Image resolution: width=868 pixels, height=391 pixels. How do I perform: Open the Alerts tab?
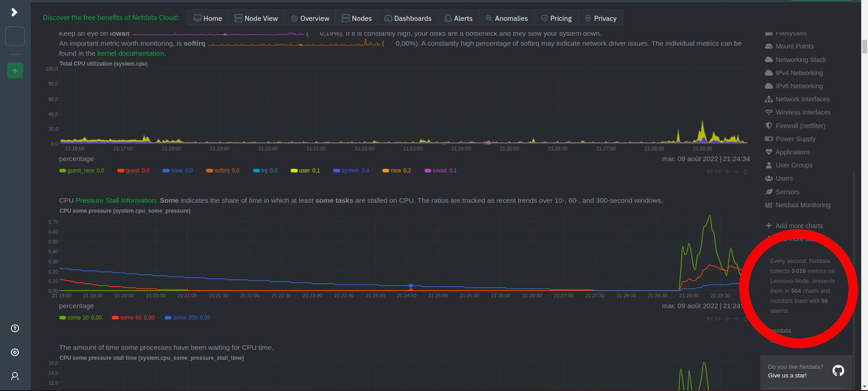(x=458, y=18)
